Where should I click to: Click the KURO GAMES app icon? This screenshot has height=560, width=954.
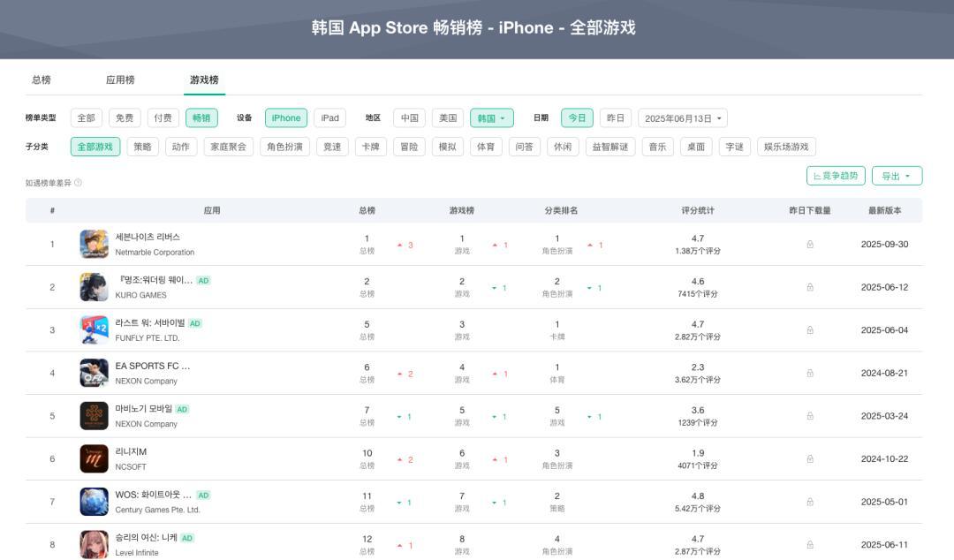click(94, 287)
